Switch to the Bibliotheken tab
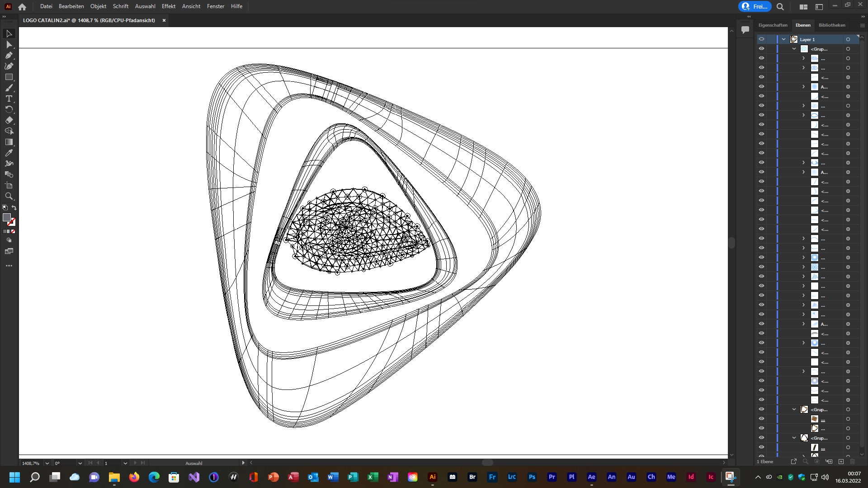Screen dimensions: 868x488 pyautogui.click(x=831, y=25)
